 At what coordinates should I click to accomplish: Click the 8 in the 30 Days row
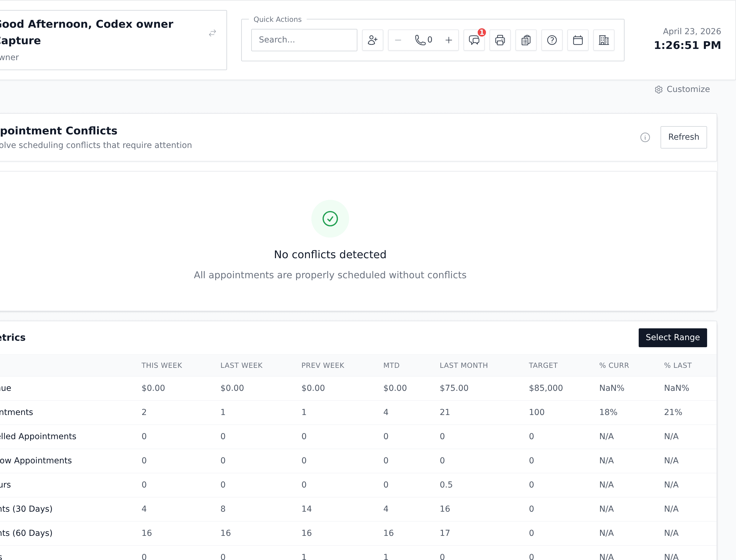click(x=223, y=509)
